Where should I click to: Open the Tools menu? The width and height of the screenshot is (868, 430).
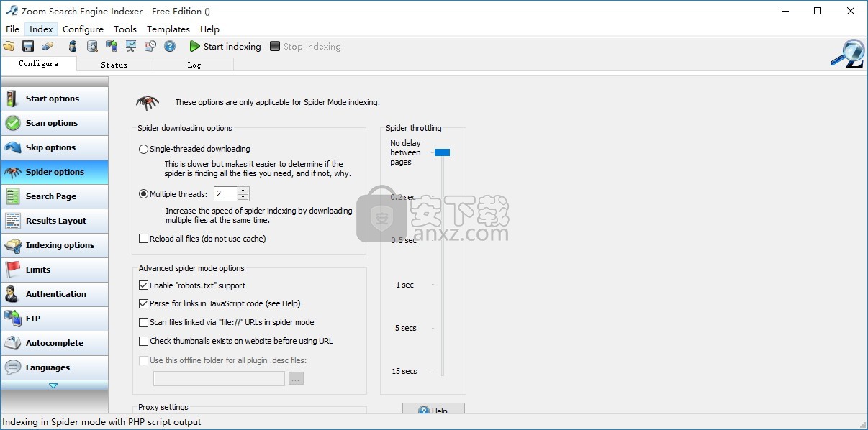click(x=125, y=29)
